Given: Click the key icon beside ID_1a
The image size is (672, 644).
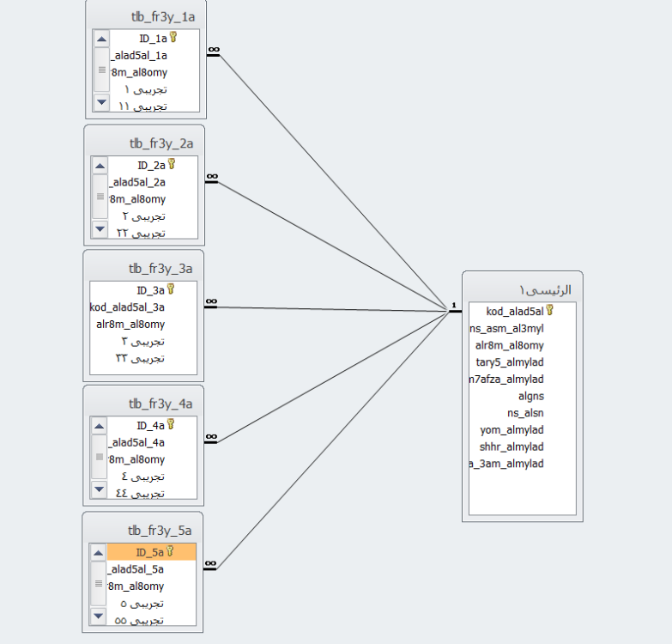Looking at the screenshot, I should coord(173,37).
